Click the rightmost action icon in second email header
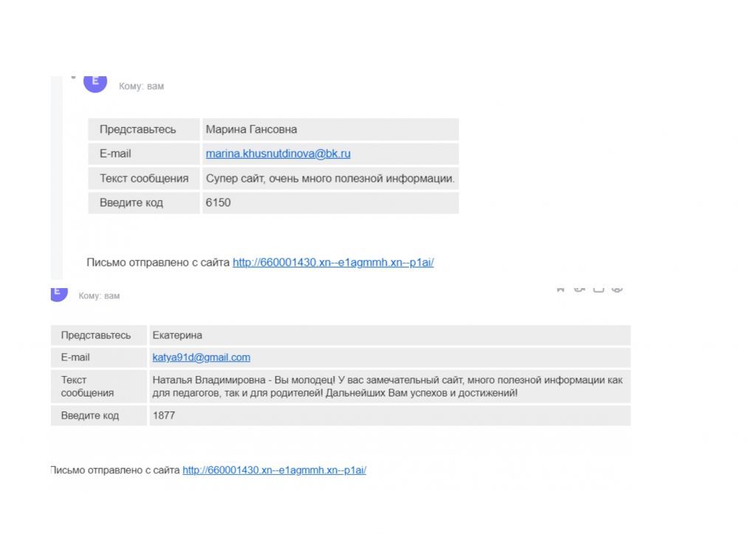 (618, 289)
